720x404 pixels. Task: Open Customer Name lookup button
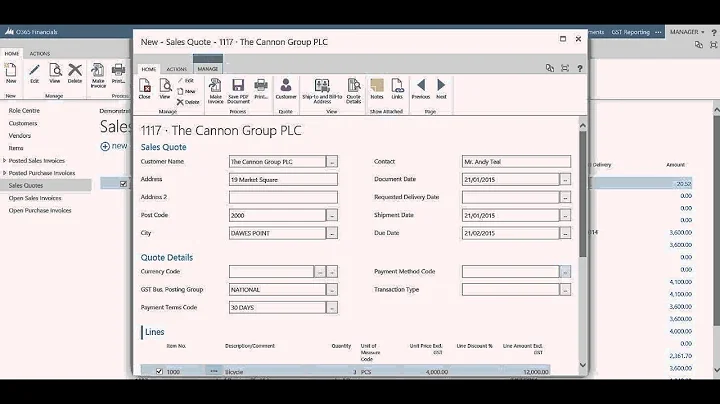pos(332,162)
